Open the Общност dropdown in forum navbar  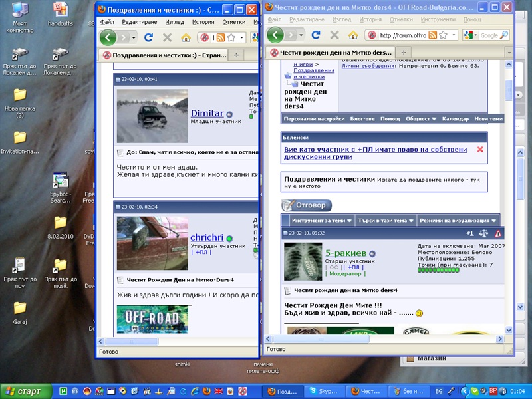(421, 119)
